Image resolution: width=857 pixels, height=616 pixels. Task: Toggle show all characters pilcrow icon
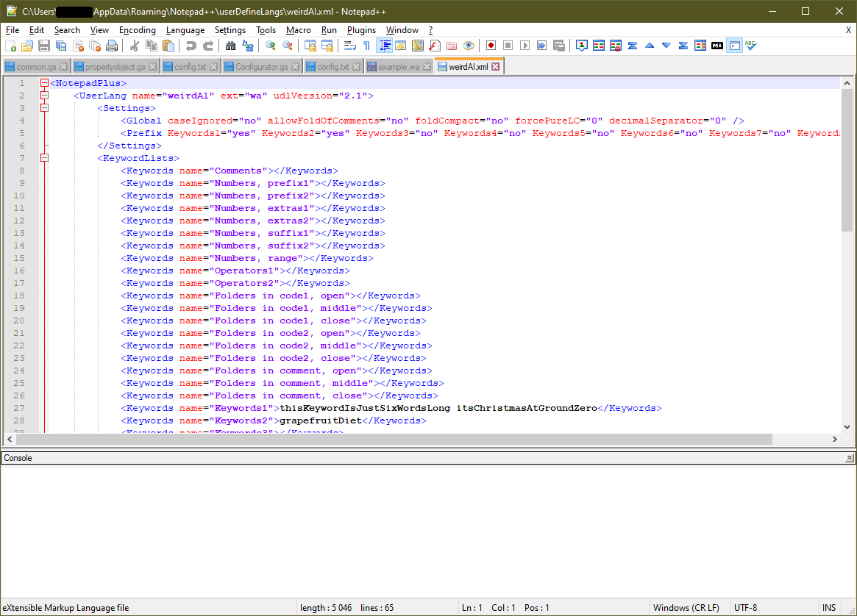366,46
